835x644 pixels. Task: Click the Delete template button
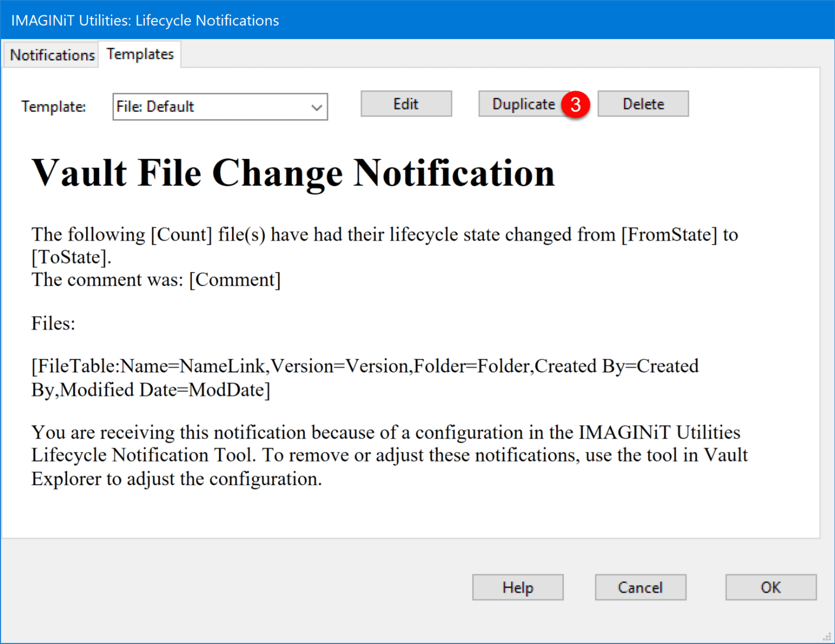click(643, 104)
